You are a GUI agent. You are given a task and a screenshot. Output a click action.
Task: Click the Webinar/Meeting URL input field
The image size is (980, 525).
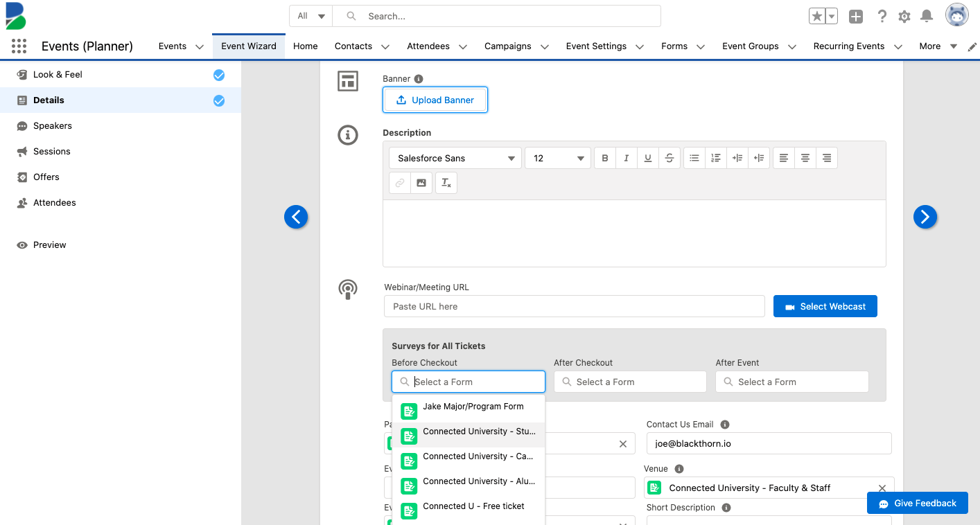tap(575, 306)
